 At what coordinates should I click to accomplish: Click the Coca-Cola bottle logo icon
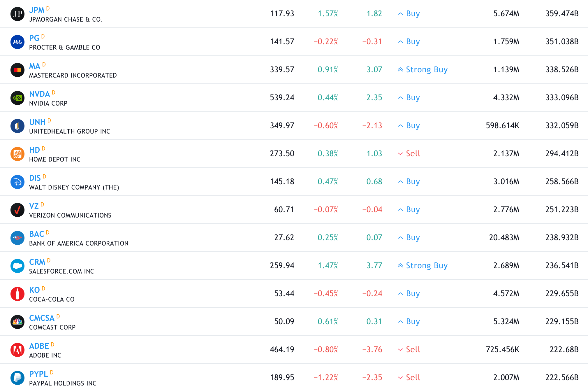tap(17, 294)
